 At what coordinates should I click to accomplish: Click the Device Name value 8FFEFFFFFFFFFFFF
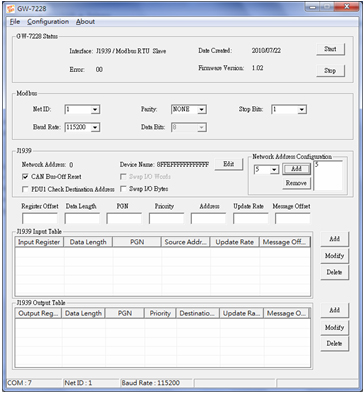[183, 165]
